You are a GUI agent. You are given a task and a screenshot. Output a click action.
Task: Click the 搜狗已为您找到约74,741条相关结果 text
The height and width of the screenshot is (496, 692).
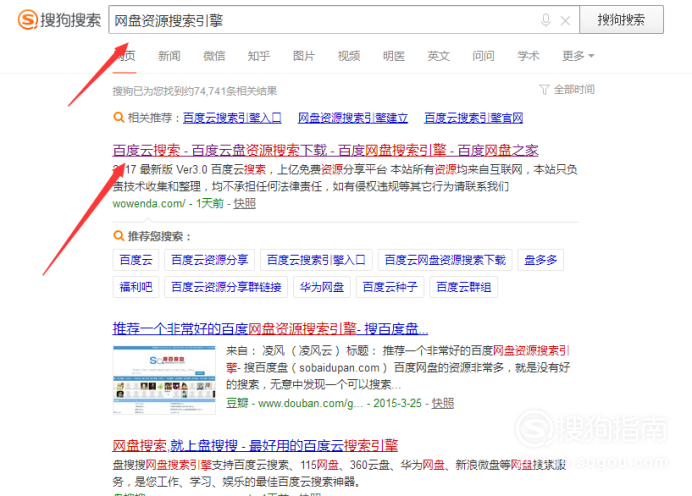point(195,91)
